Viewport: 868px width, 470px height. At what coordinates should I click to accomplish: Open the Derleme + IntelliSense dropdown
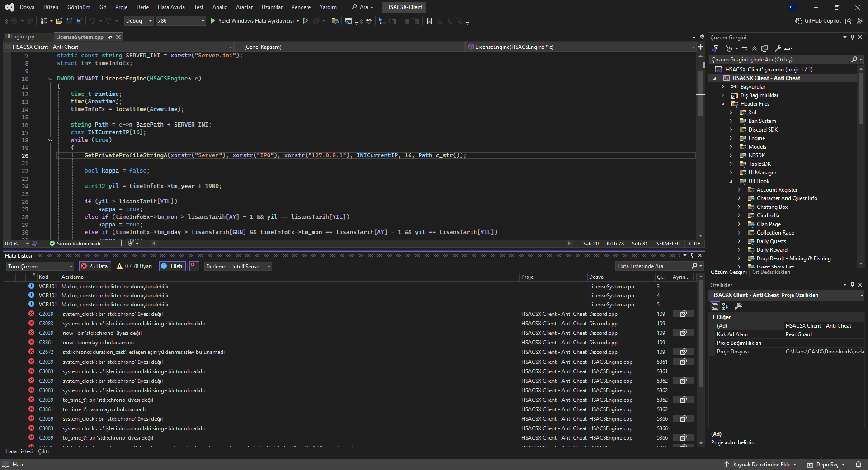click(238, 266)
